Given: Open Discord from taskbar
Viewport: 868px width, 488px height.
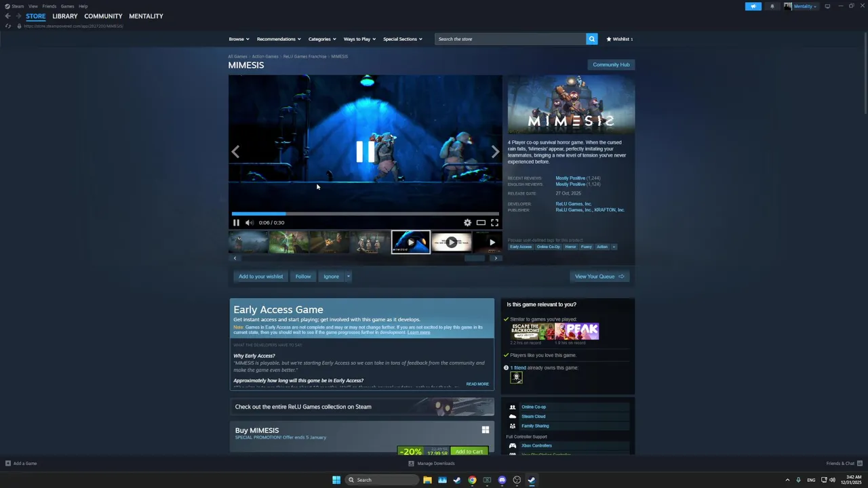Looking at the screenshot, I should (x=502, y=480).
